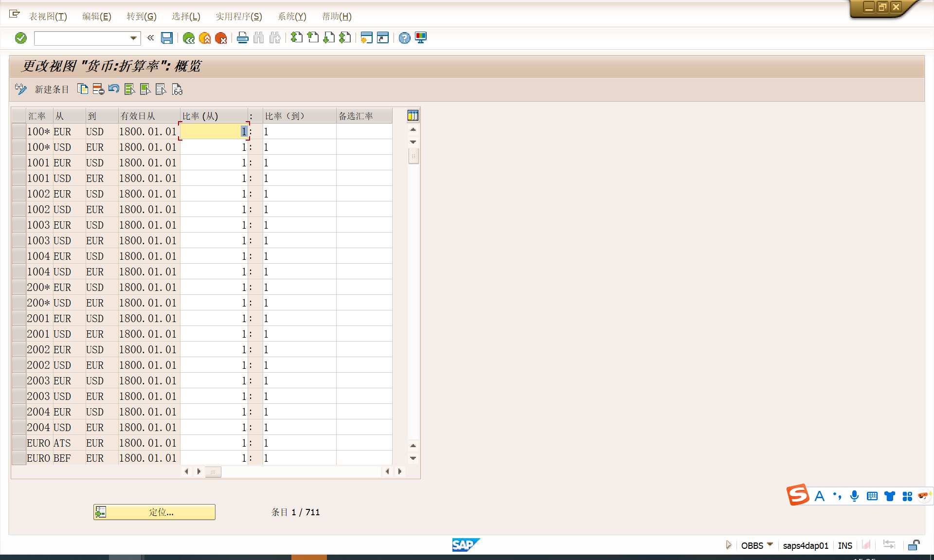Click the Delete row icon

tap(98, 89)
